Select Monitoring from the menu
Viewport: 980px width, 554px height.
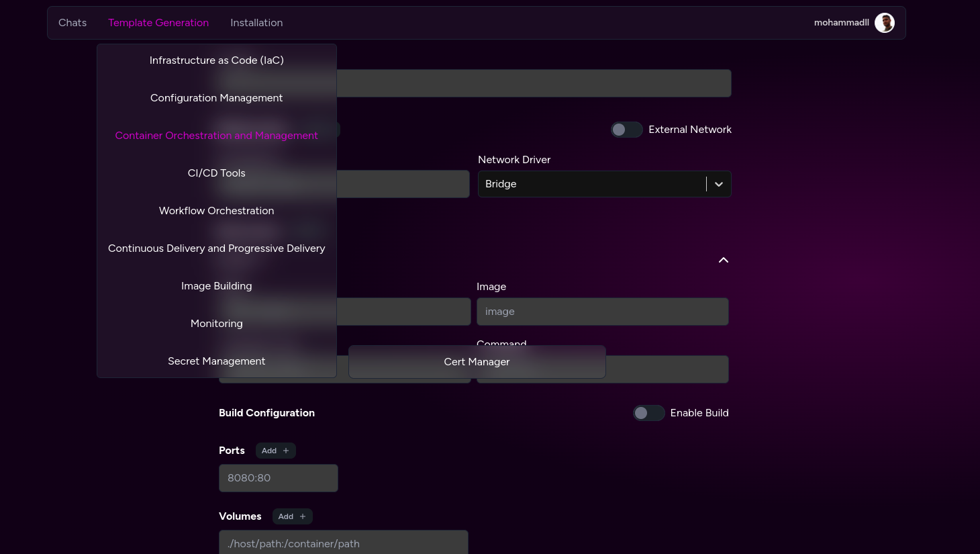216,324
